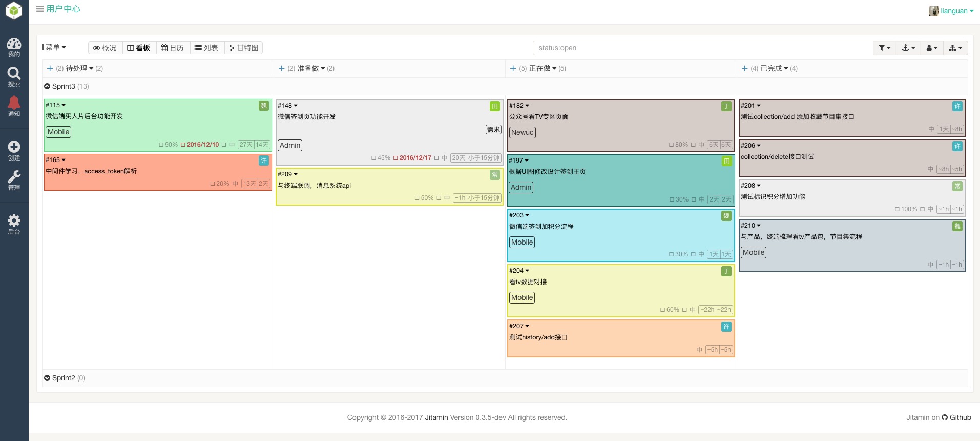The width and height of the screenshot is (980, 441).
Task: Add a task with 待处理 column plus icon
Action: [x=50, y=68]
